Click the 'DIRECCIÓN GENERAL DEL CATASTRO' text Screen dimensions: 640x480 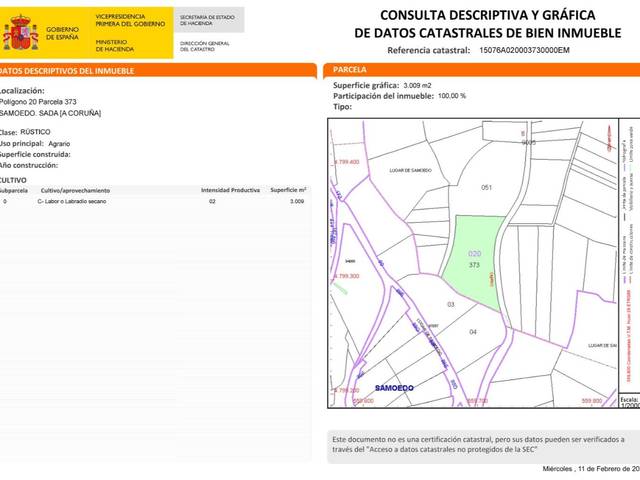(x=204, y=46)
